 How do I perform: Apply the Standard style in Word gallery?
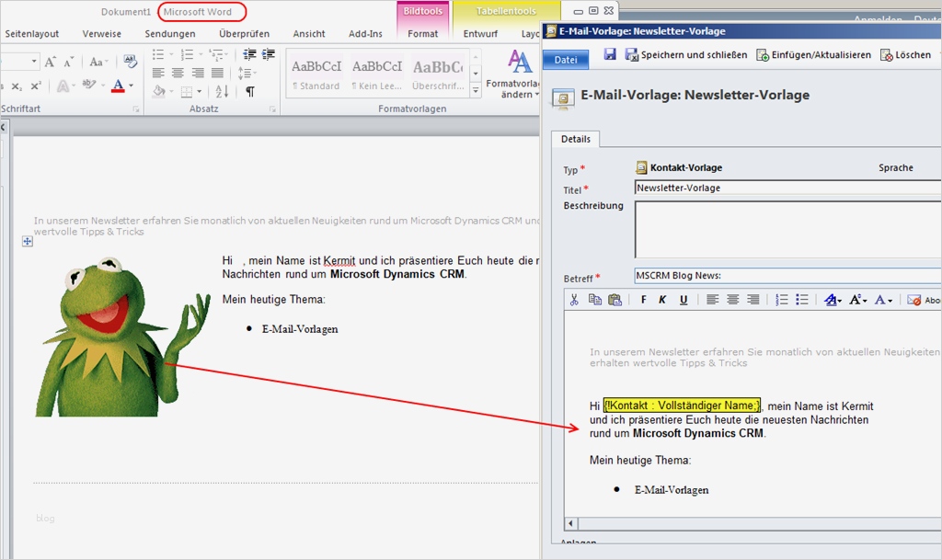click(x=316, y=74)
